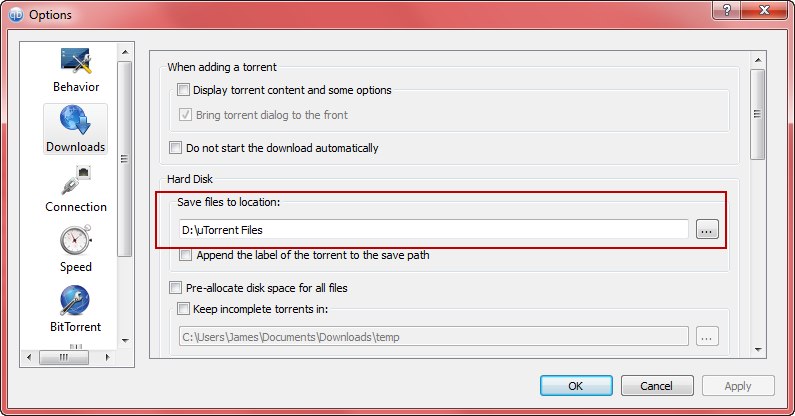Select the Downloads globe icon
This screenshot has width=795, height=416.
pyautogui.click(x=76, y=120)
